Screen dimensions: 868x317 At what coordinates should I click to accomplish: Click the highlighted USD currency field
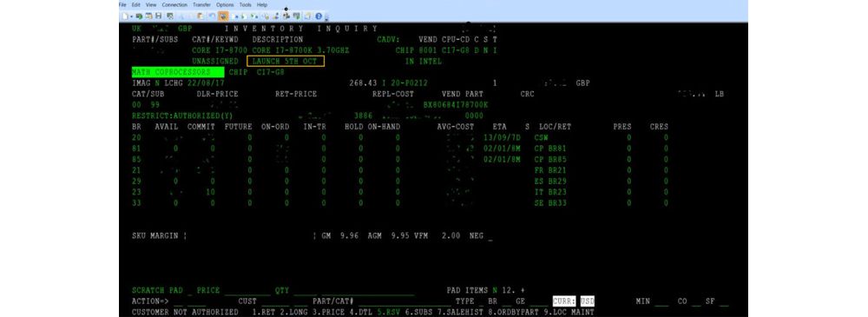pos(588,301)
